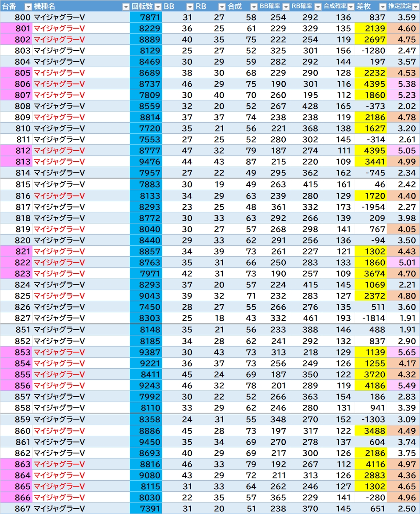The width and height of the screenshot is (420, 514).
Task: Click the 回転数 cell showing 7391
Action: (x=146, y=509)
